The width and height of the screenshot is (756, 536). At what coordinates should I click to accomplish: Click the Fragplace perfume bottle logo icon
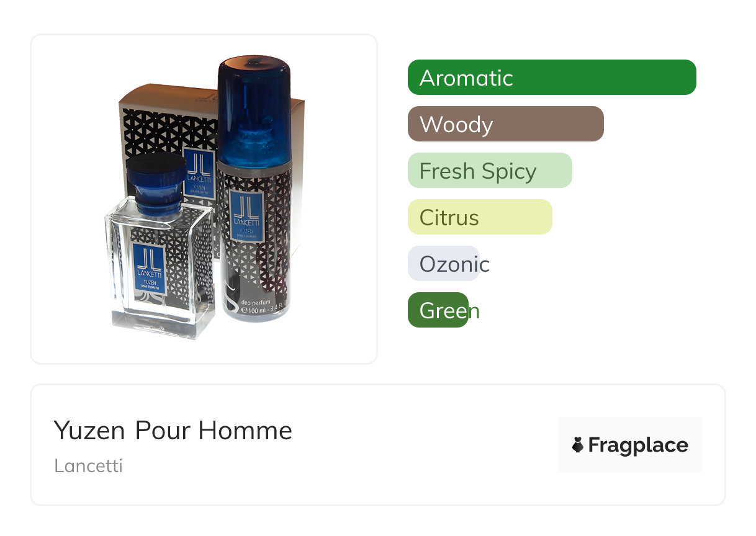578,445
